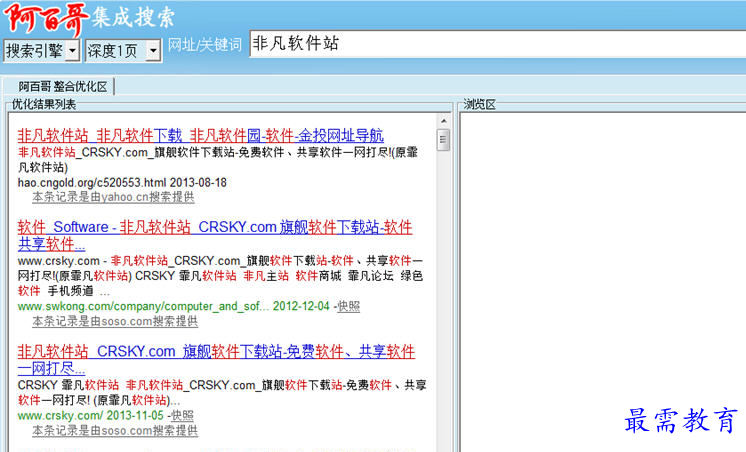Click the green URL www.swkong.com/company/computer_and_sof...
The height and width of the screenshot is (452, 746).
pyautogui.click(x=143, y=306)
